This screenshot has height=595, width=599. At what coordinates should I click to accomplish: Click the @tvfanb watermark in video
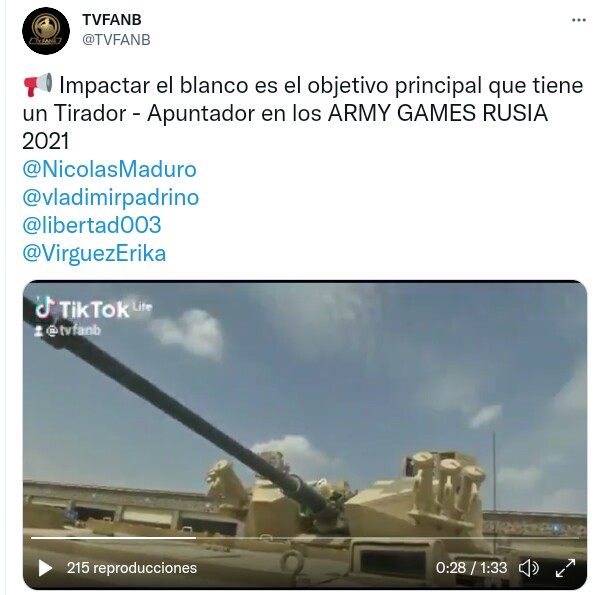68,331
